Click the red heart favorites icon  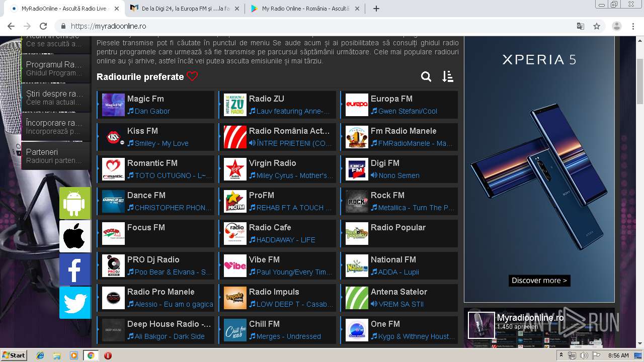point(192,76)
